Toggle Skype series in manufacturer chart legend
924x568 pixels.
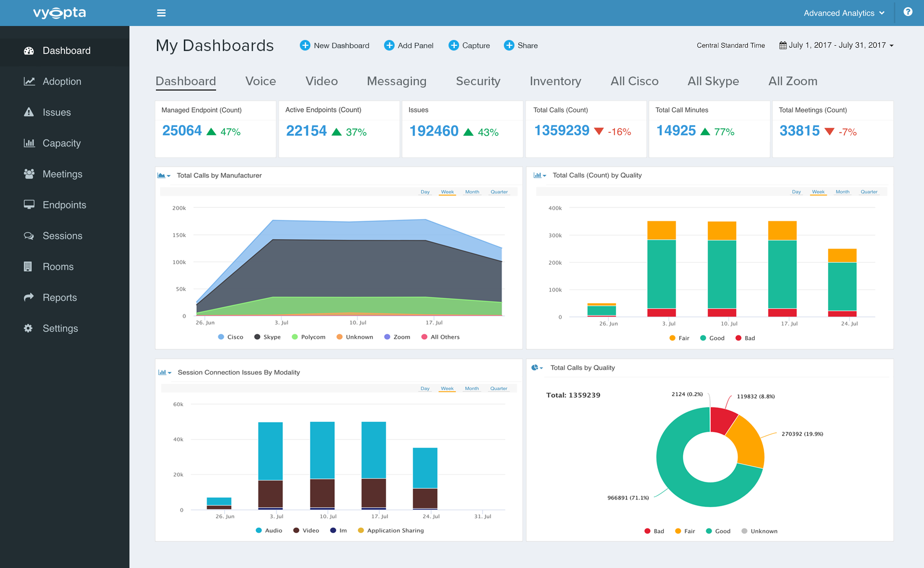click(268, 337)
